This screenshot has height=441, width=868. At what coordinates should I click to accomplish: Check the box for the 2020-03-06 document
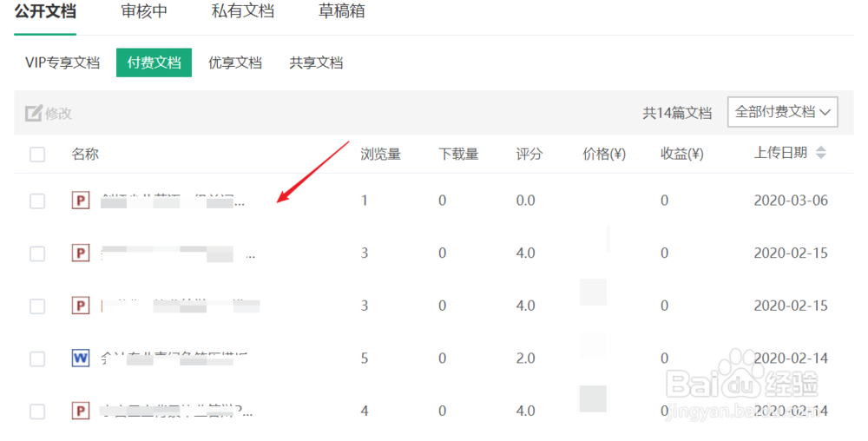37,201
